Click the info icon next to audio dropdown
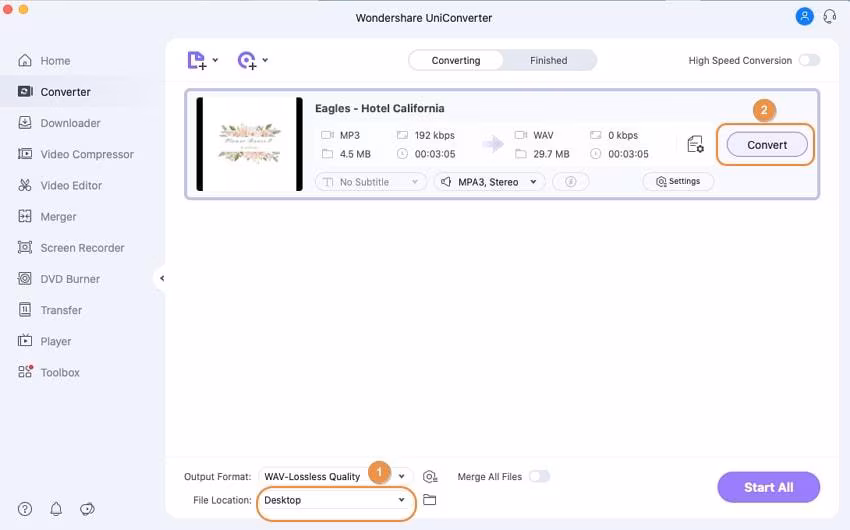850x530 pixels. coord(570,182)
